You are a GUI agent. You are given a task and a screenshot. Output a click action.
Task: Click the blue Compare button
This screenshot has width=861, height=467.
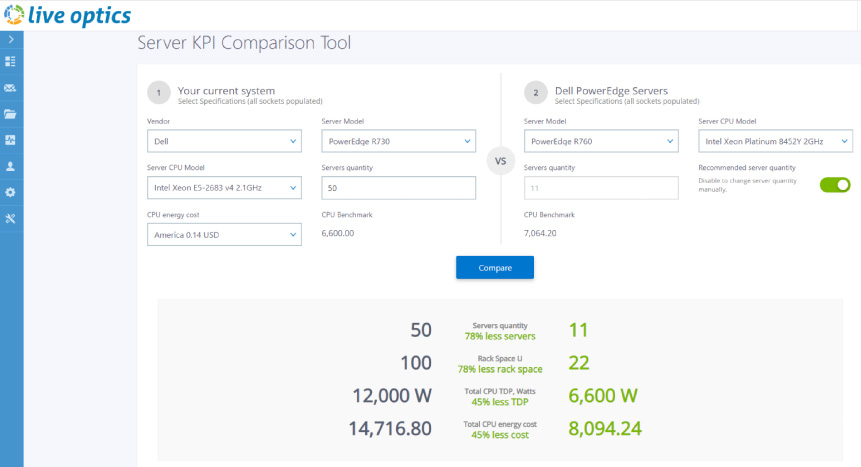tap(495, 268)
